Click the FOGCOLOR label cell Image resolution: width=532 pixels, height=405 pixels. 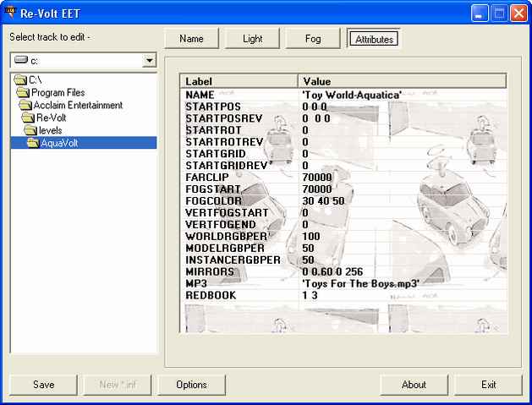pyautogui.click(x=239, y=200)
